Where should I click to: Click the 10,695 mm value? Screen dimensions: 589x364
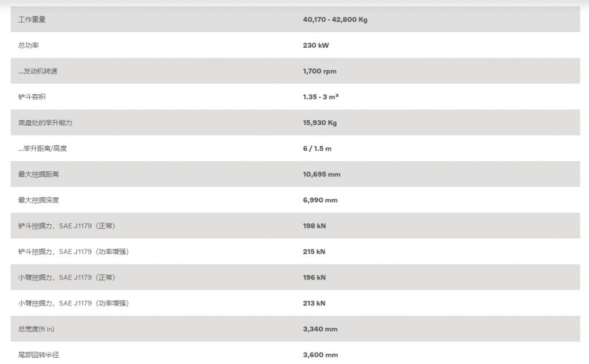(x=322, y=174)
